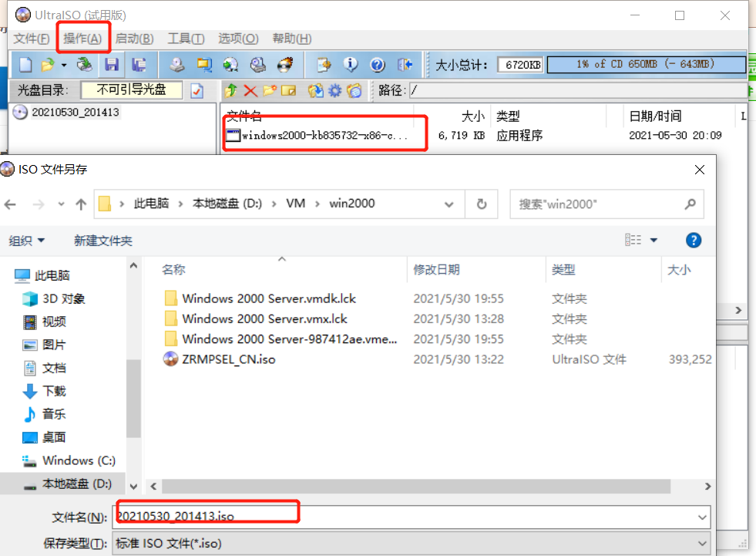Click the Save floppy disk icon

tap(112, 64)
